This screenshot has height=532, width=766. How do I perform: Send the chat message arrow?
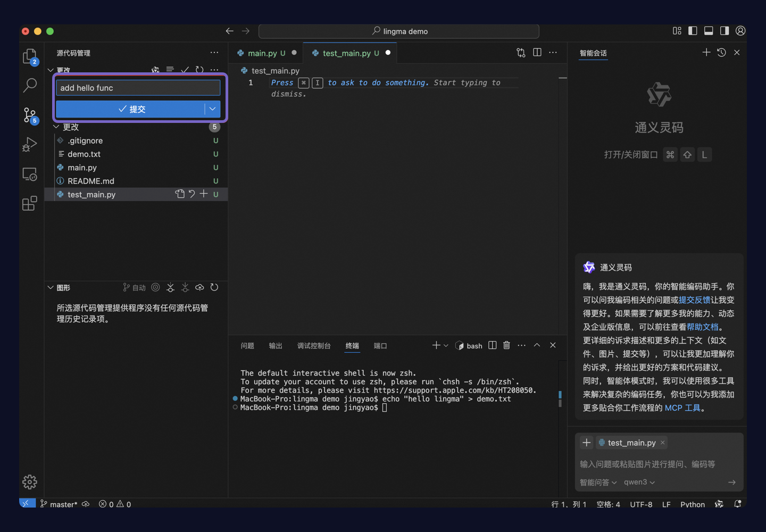(x=732, y=482)
